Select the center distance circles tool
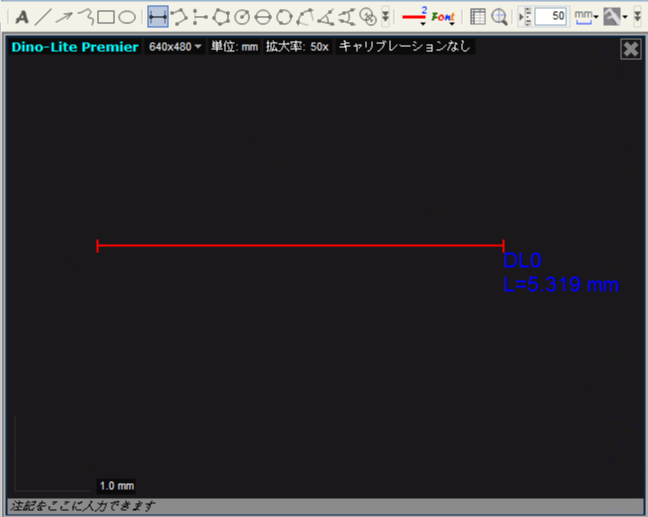 368,17
